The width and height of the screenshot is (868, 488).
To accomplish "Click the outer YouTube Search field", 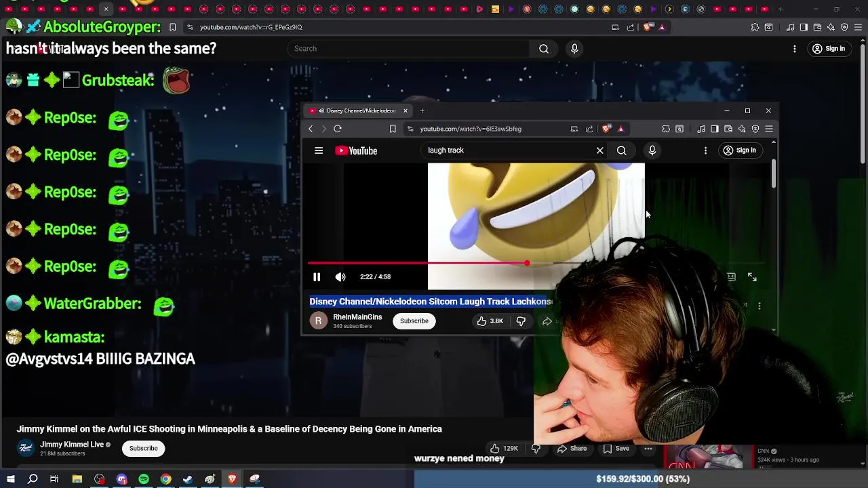I will click(408, 49).
